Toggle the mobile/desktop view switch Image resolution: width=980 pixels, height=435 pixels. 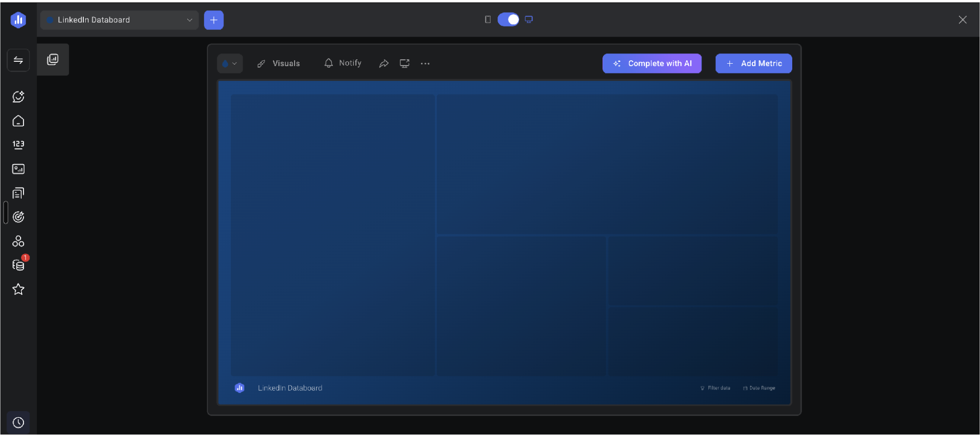508,20
